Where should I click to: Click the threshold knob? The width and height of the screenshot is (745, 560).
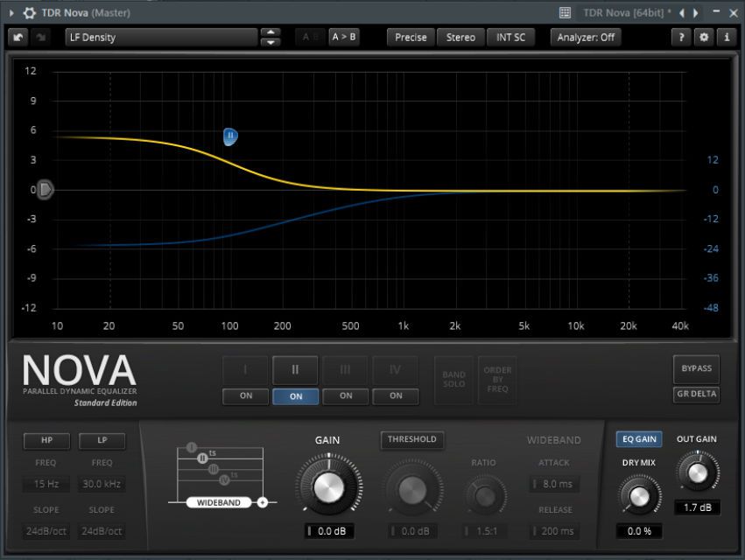[412, 489]
